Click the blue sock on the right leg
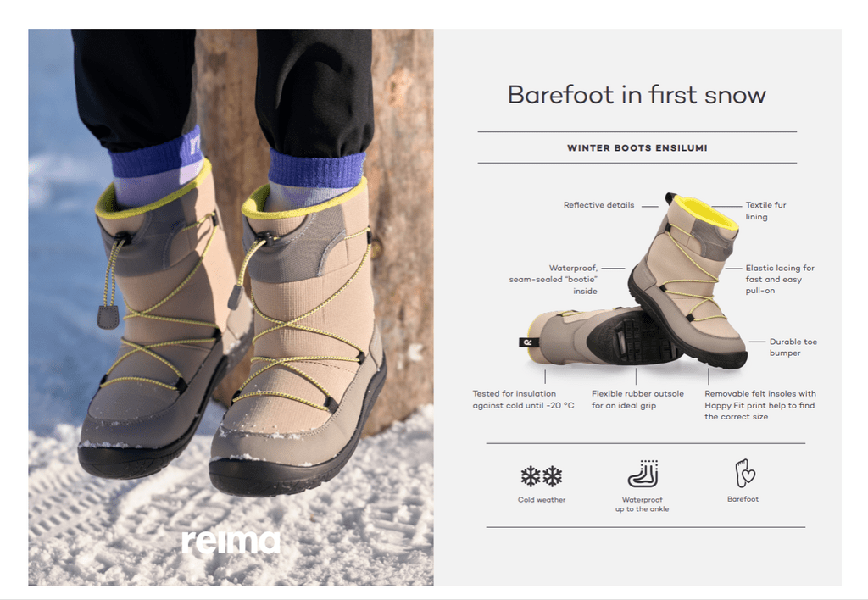868x600 pixels. pos(317,170)
